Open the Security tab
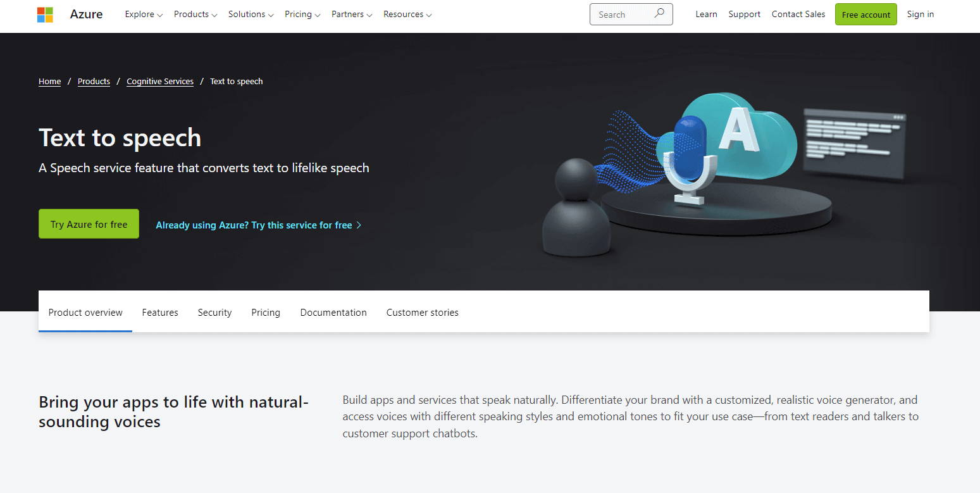This screenshot has height=493, width=980. (x=214, y=312)
